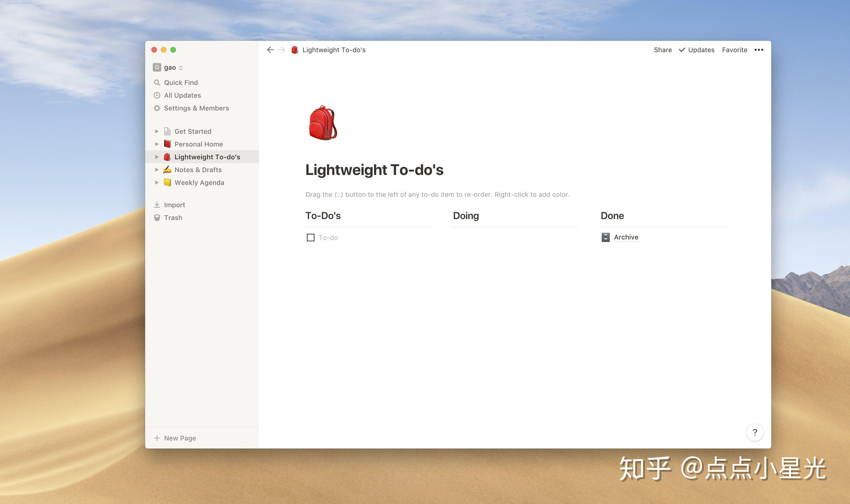Click the Personal Home red book icon

tap(167, 144)
